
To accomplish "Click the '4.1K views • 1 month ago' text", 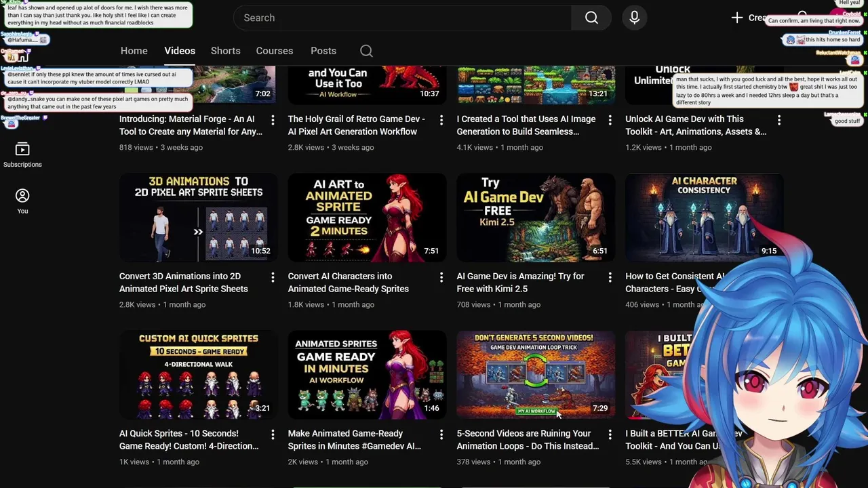I will pyautogui.click(x=500, y=147).
